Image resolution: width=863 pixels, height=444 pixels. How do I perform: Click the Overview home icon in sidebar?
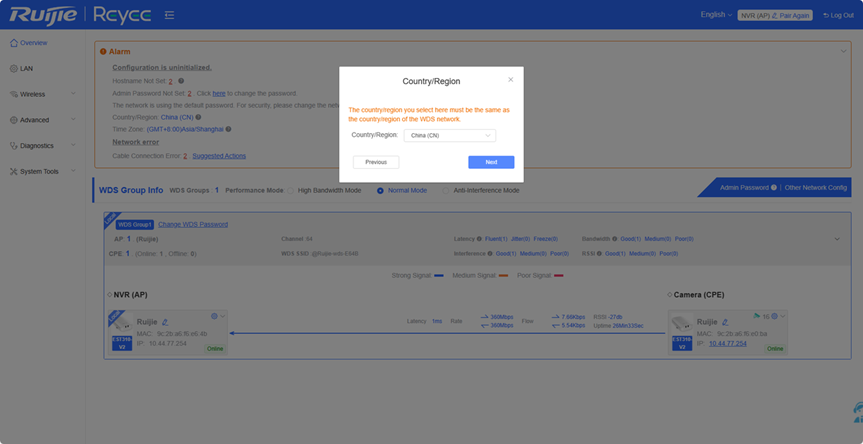[x=13, y=43]
